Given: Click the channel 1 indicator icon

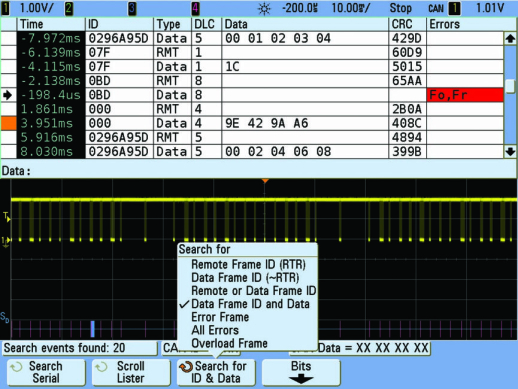Looking at the screenshot, I should (6, 9).
